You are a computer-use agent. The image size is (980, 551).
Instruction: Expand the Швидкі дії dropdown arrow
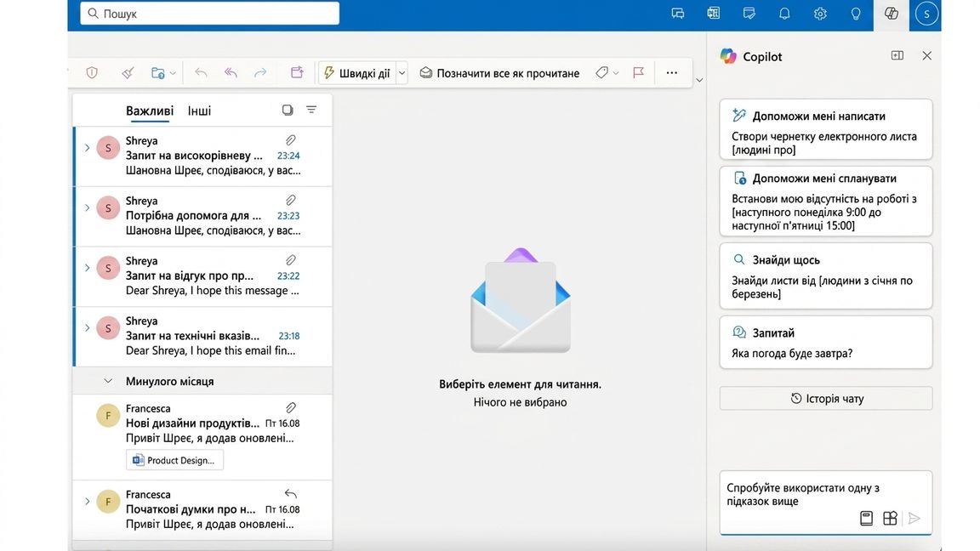[x=402, y=73]
